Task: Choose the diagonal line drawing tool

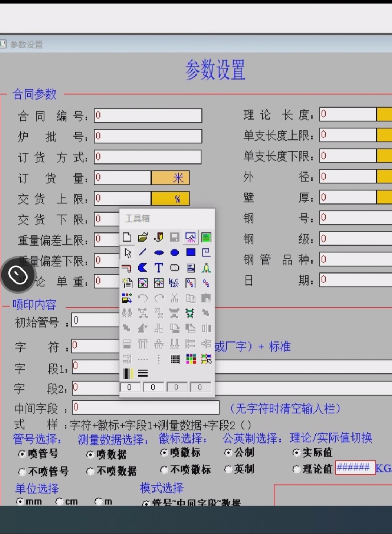Action: [x=143, y=252]
